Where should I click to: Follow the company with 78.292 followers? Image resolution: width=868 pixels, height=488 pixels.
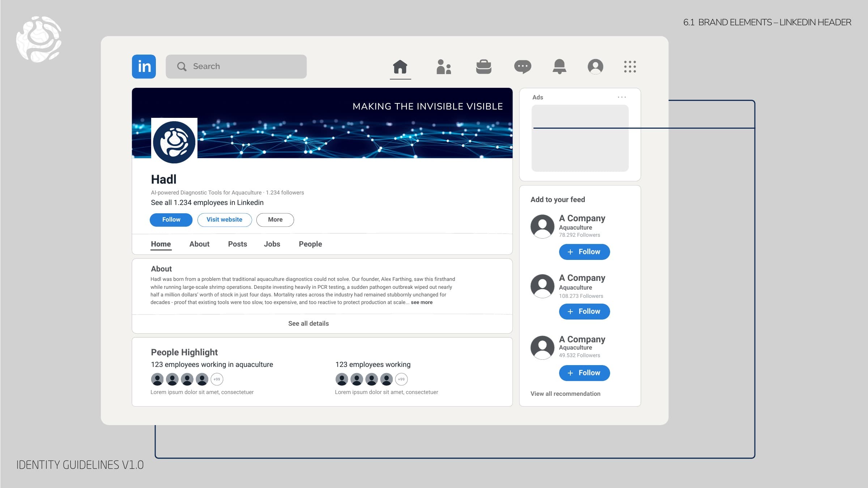pyautogui.click(x=584, y=252)
